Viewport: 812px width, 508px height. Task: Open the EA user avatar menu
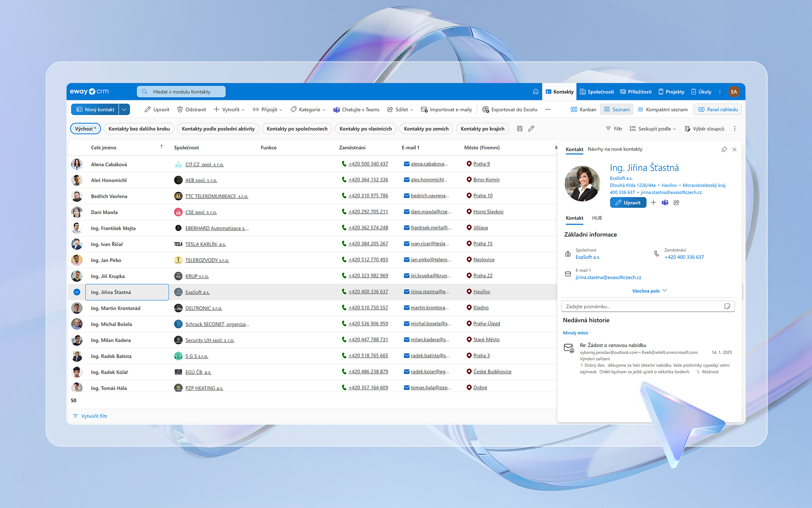click(x=734, y=91)
